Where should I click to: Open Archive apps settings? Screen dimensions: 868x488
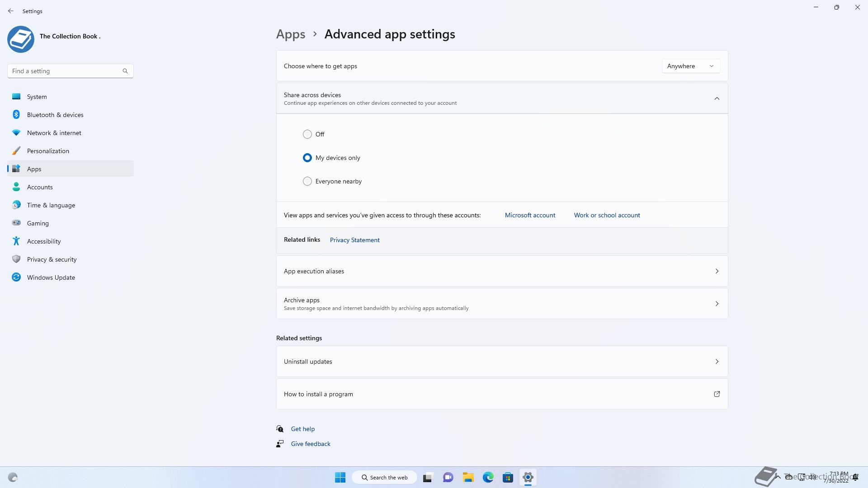[x=502, y=304]
